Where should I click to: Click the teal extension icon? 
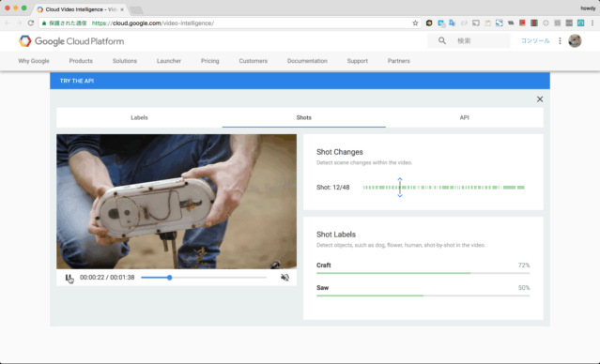(581, 23)
